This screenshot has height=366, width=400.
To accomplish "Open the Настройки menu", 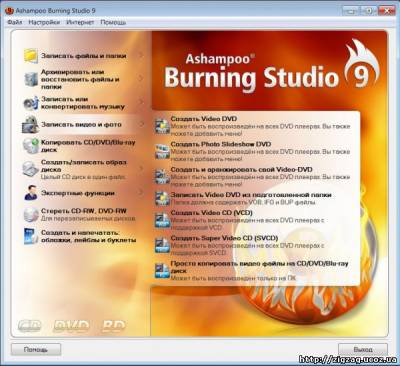I will click(x=44, y=22).
